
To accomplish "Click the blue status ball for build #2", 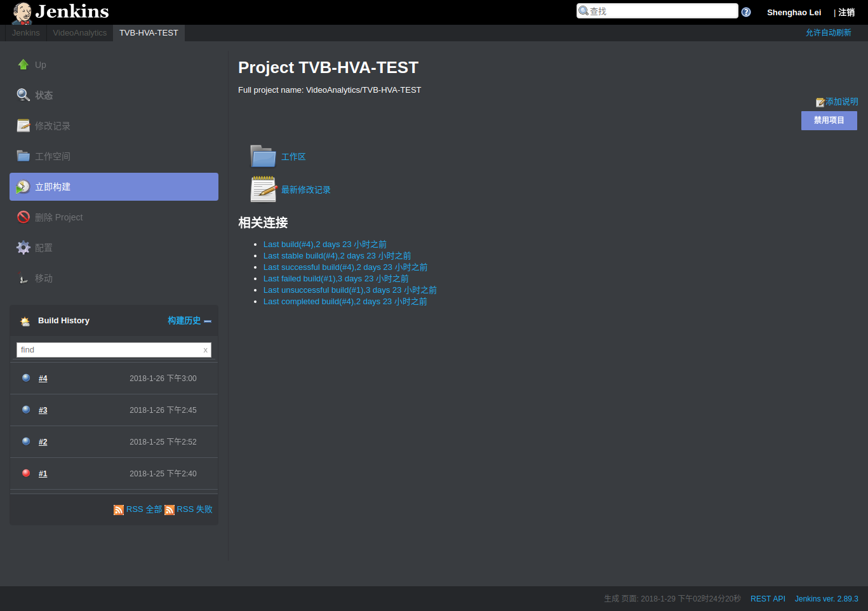I will [x=26, y=441].
